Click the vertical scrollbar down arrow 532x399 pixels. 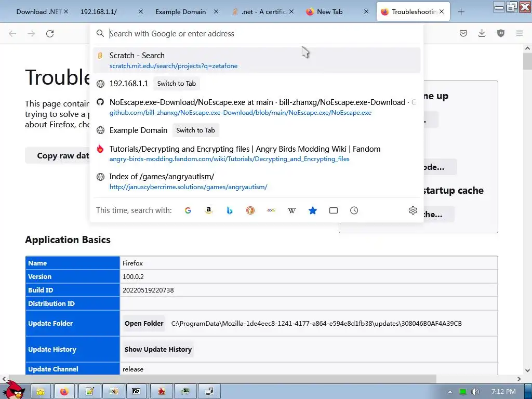click(528, 370)
